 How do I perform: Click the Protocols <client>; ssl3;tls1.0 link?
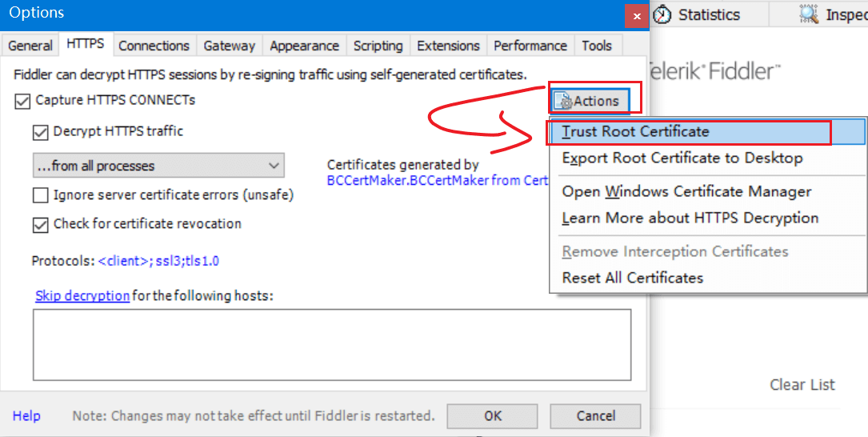click(158, 261)
